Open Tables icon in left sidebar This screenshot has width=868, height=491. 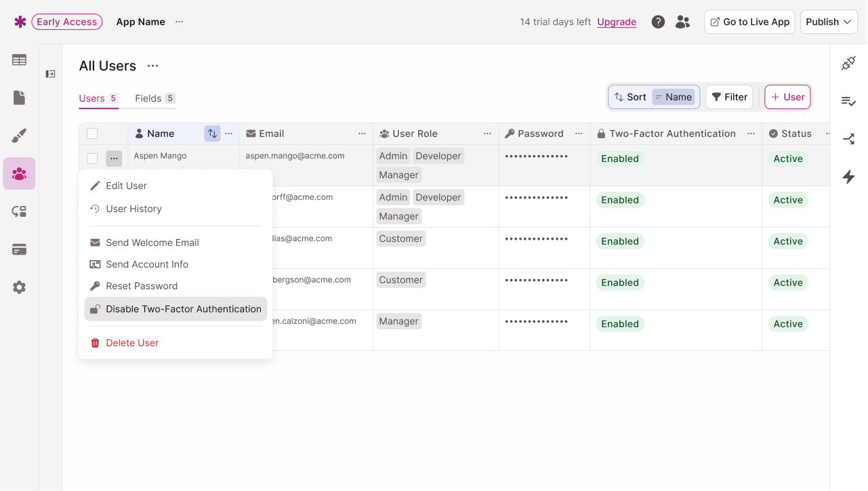click(x=19, y=60)
